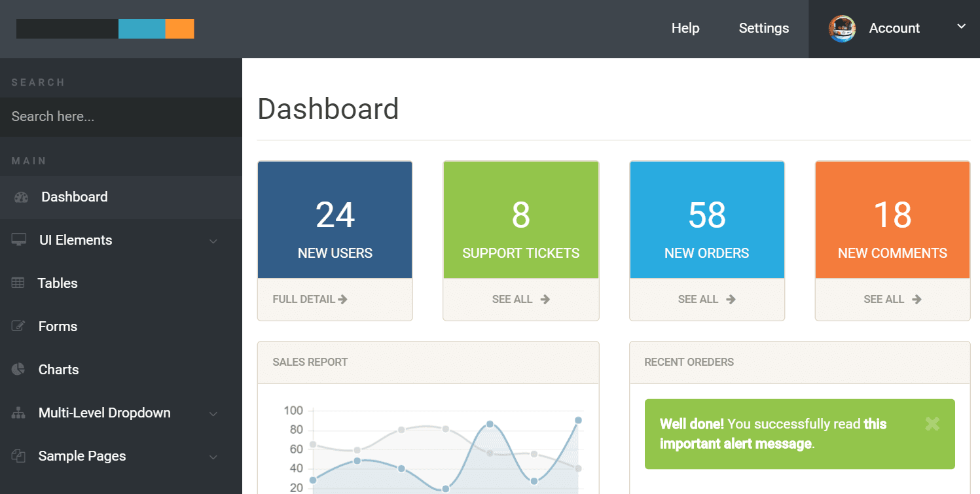Click the Tables grid icon
This screenshot has height=494, width=980.
pyautogui.click(x=18, y=283)
